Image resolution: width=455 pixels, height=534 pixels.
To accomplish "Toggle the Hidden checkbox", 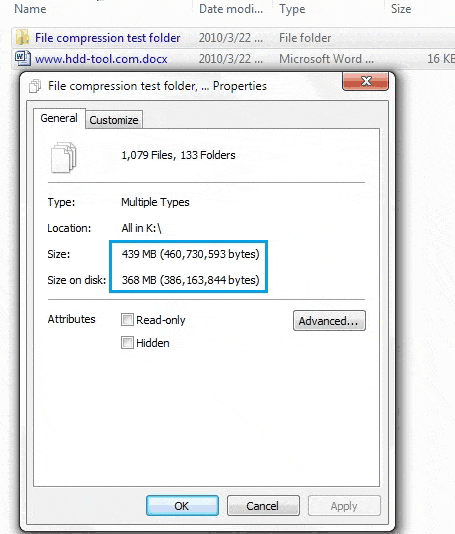I will point(127,343).
